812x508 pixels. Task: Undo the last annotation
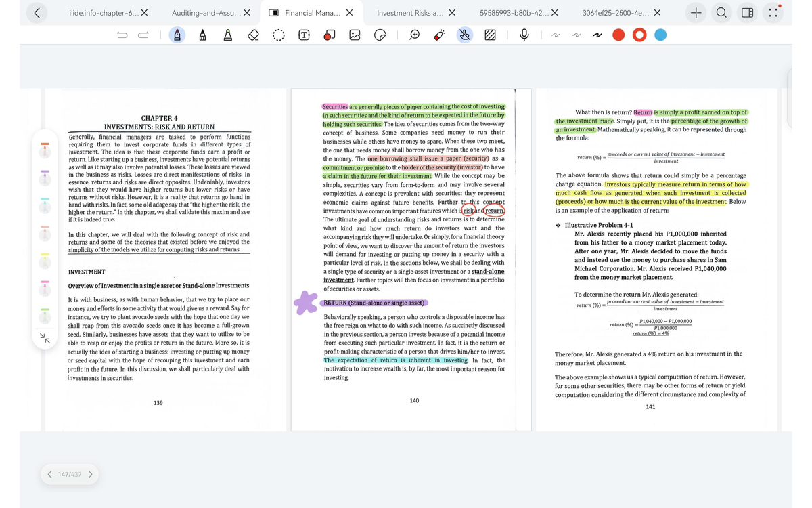122,35
